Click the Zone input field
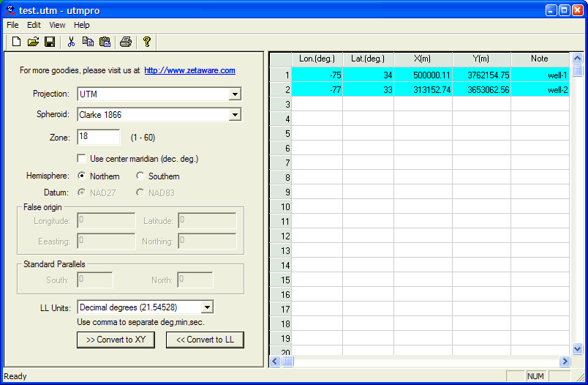Image resolution: width=588 pixels, height=385 pixels. [98, 138]
